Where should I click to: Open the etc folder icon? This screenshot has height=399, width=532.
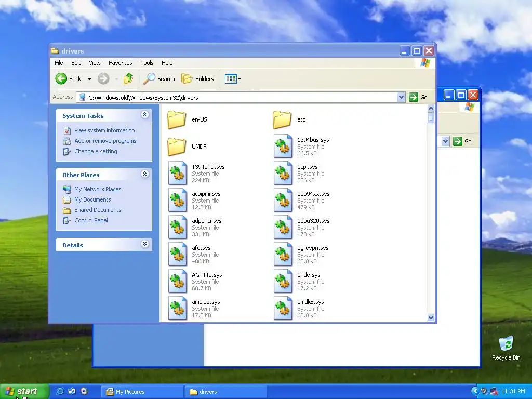[x=282, y=119]
